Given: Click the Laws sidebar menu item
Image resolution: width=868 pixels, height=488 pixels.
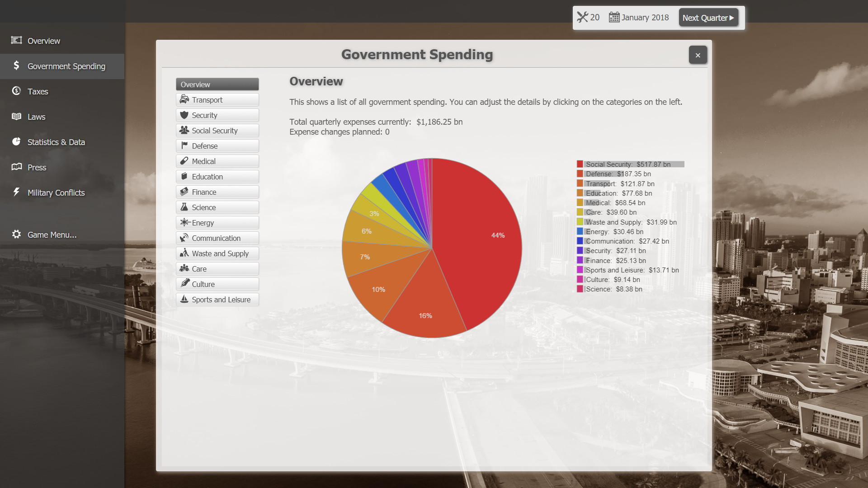Looking at the screenshot, I should pos(36,116).
